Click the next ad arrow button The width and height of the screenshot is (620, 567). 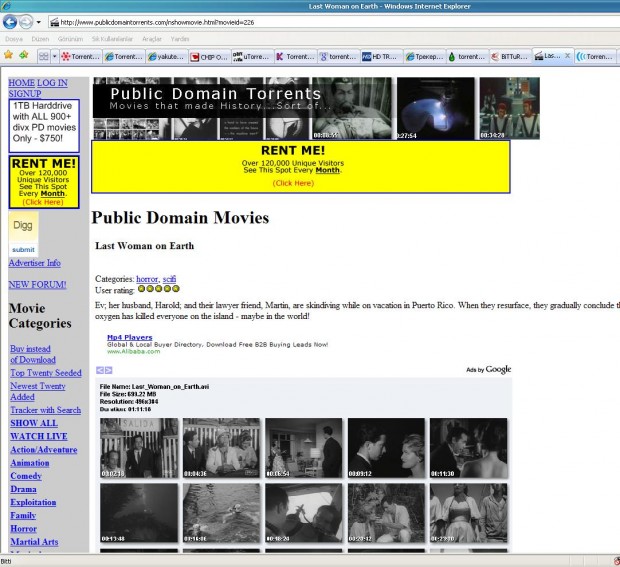[x=109, y=370]
